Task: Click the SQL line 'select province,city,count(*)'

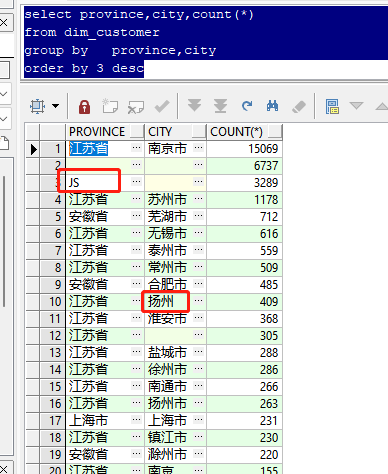Action: (x=139, y=14)
